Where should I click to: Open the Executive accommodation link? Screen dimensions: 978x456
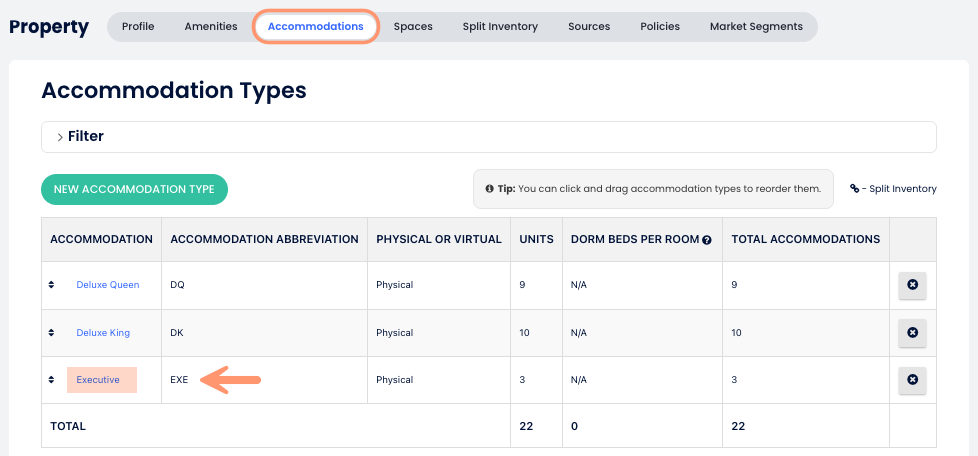tap(98, 380)
